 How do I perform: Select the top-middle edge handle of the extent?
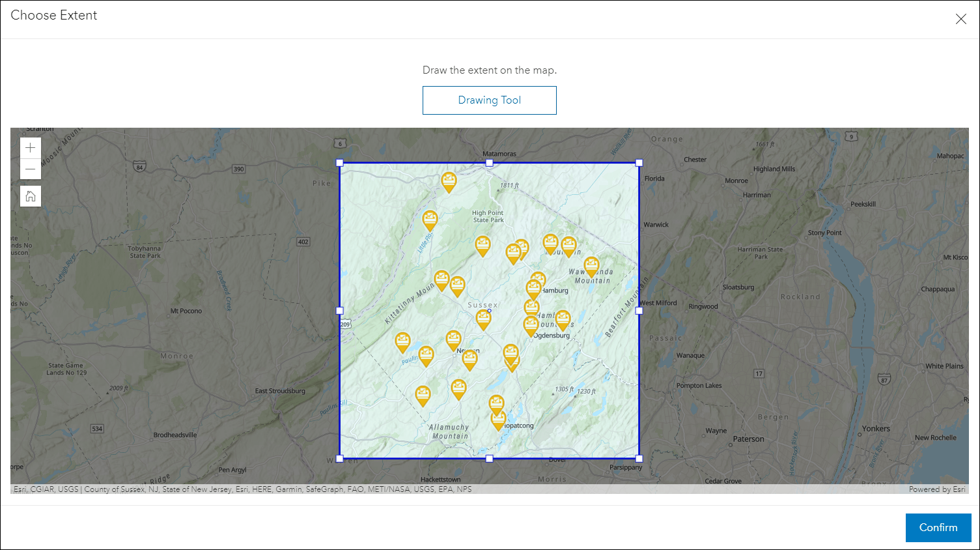click(x=490, y=163)
